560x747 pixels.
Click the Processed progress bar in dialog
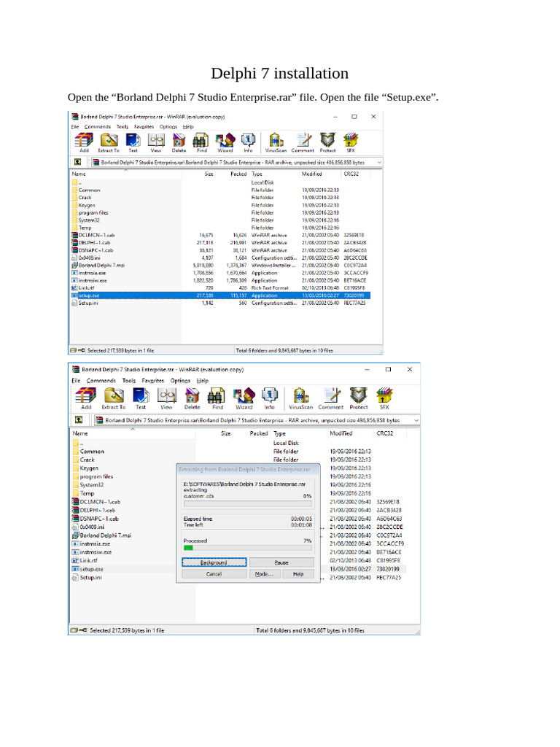pos(248,548)
